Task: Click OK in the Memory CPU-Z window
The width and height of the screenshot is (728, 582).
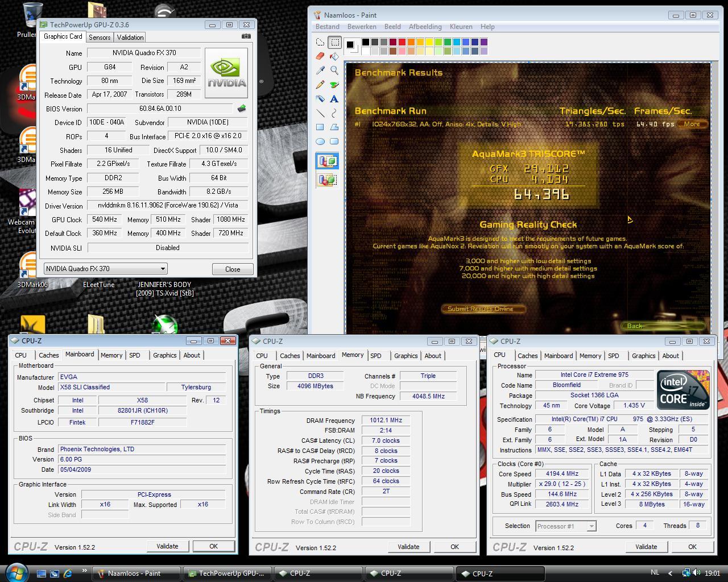Action: point(454,547)
